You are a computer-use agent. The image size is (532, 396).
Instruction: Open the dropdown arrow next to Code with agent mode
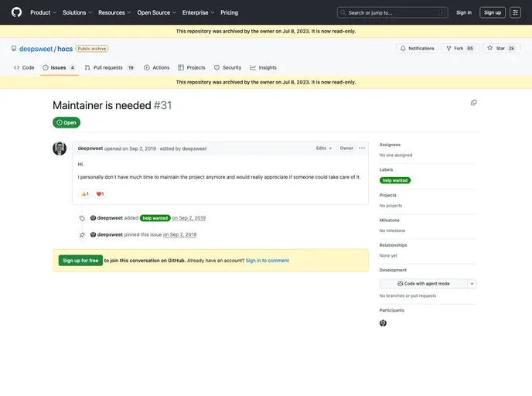click(x=472, y=284)
